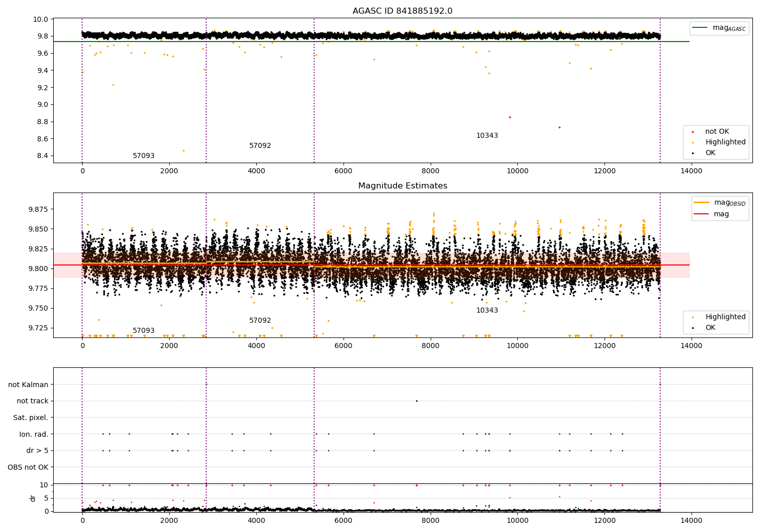Click the 'not track' data point near 7700

[x=416, y=401]
